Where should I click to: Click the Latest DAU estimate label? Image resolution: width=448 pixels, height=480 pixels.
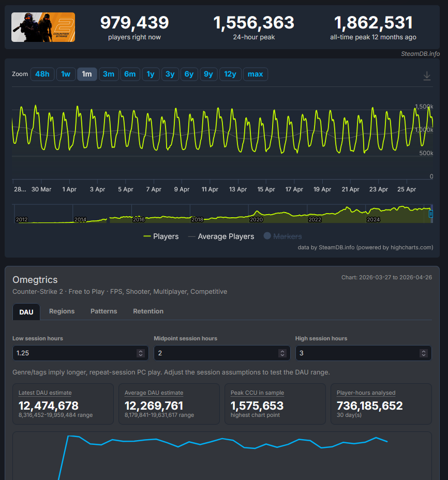click(x=45, y=393)
